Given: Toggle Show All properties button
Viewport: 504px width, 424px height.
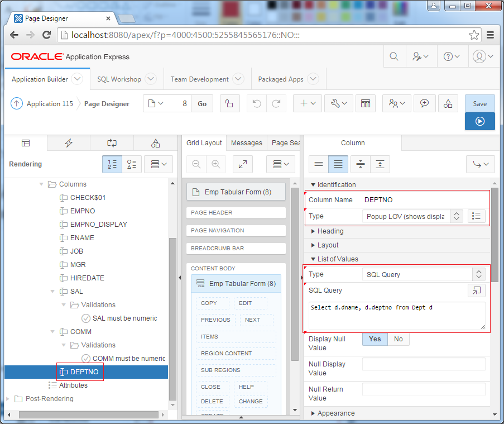Looking at the screenshot, I should click(x=338, y=164).
